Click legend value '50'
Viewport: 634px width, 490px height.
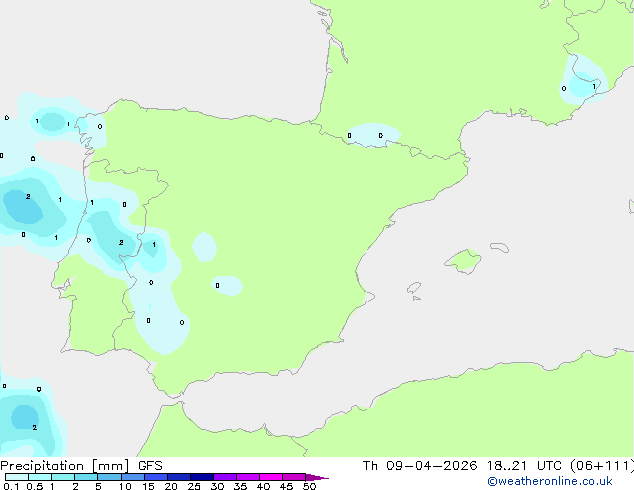coord(309,486)
